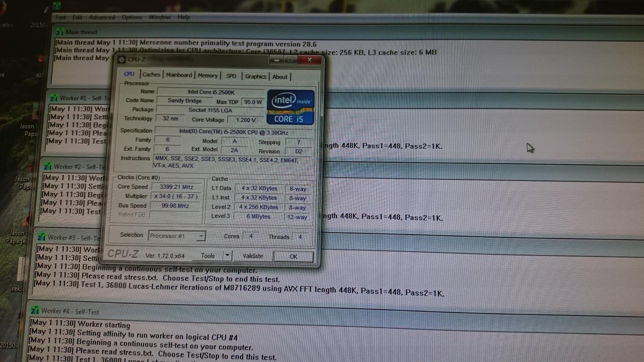Click the Mersenne number primality test version line
Image resolution: width=644 pixels, height=362 pixels.
coord(186,43)
